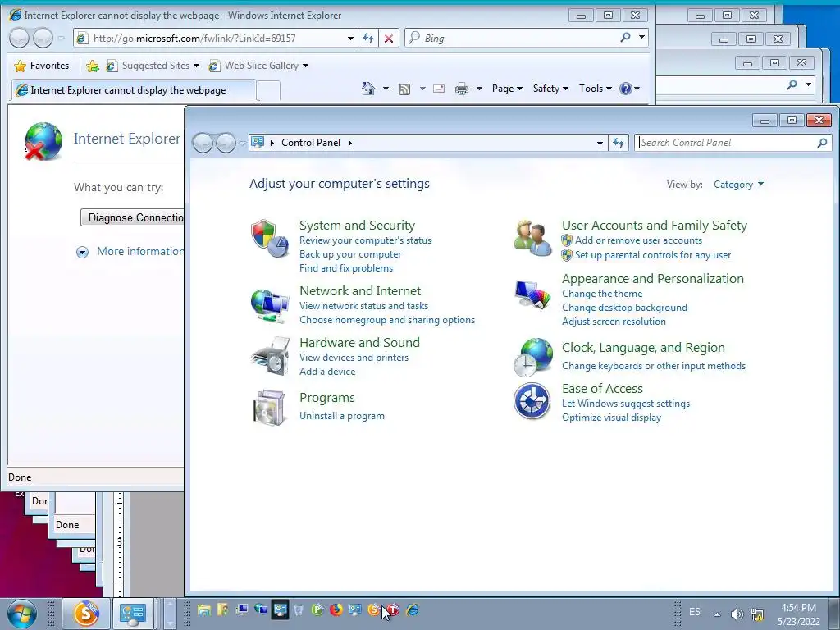Open Favorites panel button
The width and height of the screenshot is (840, 630).
42,66
